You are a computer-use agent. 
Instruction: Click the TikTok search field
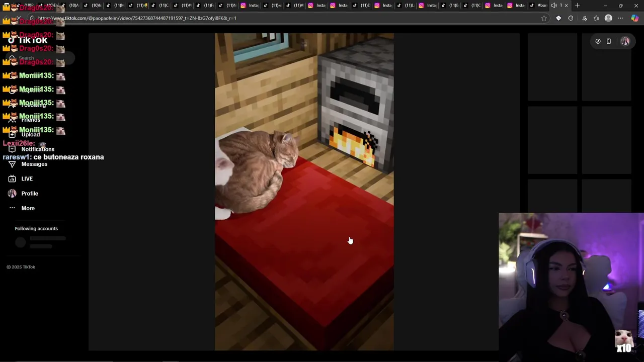40,58
